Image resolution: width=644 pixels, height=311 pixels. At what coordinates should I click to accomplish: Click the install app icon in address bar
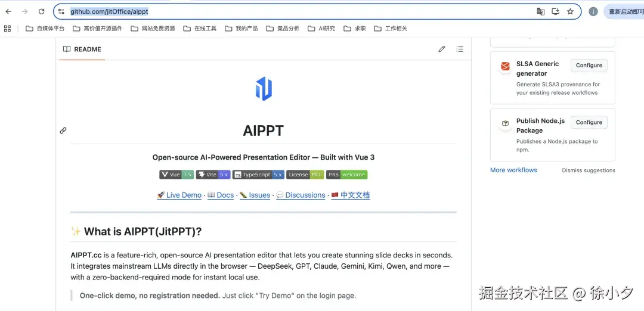point(555,11)
